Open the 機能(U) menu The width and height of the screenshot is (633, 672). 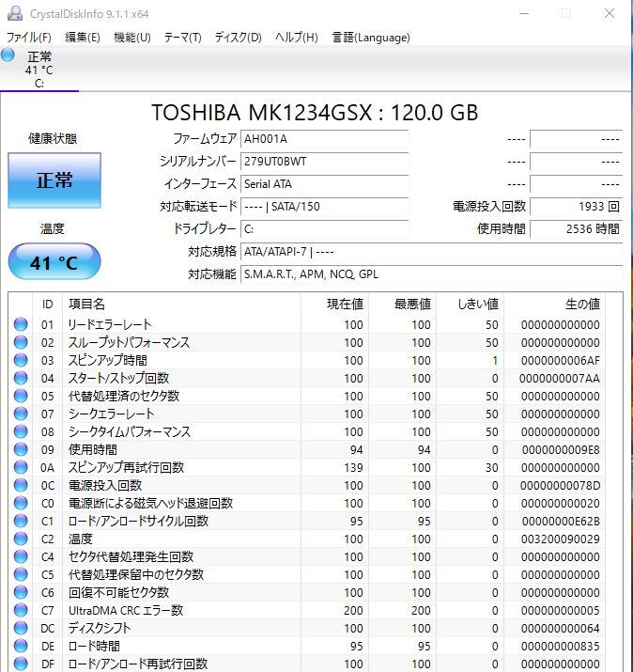131,38
